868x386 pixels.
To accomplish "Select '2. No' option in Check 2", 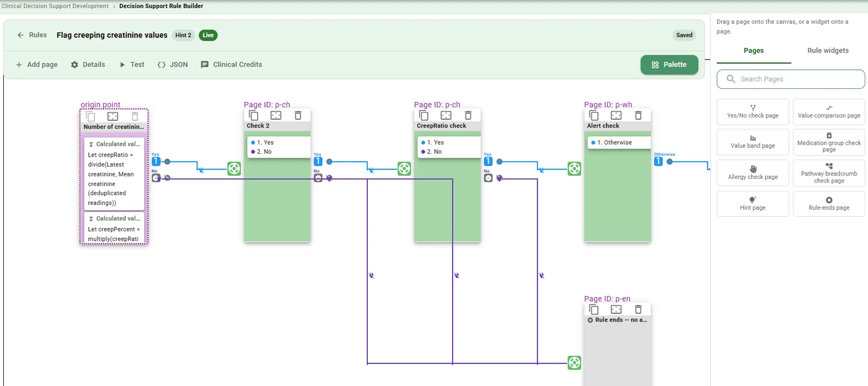I will (x=279, y=152).
